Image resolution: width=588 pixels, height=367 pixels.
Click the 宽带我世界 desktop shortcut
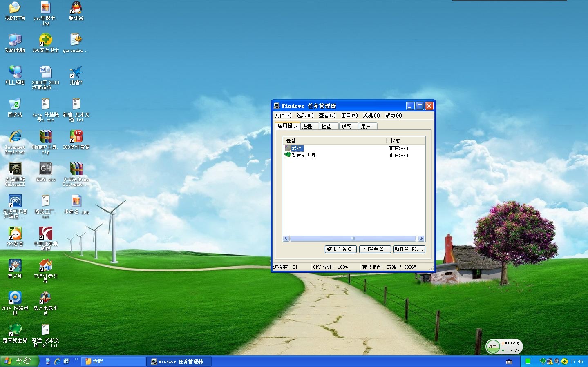(x=15, y=334)
